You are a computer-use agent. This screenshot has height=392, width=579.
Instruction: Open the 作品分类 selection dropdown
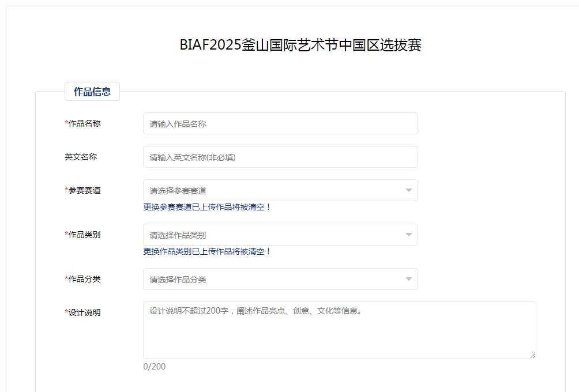(280, 279)
